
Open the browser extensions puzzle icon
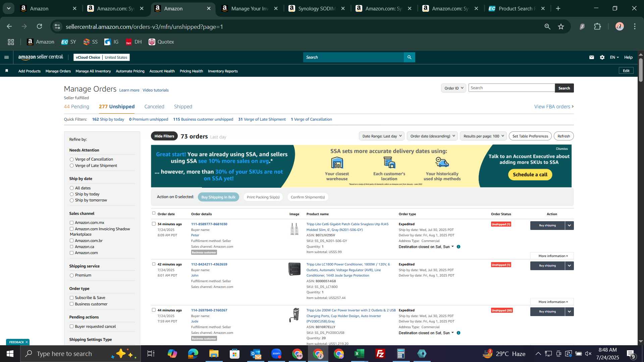[597, 26]
